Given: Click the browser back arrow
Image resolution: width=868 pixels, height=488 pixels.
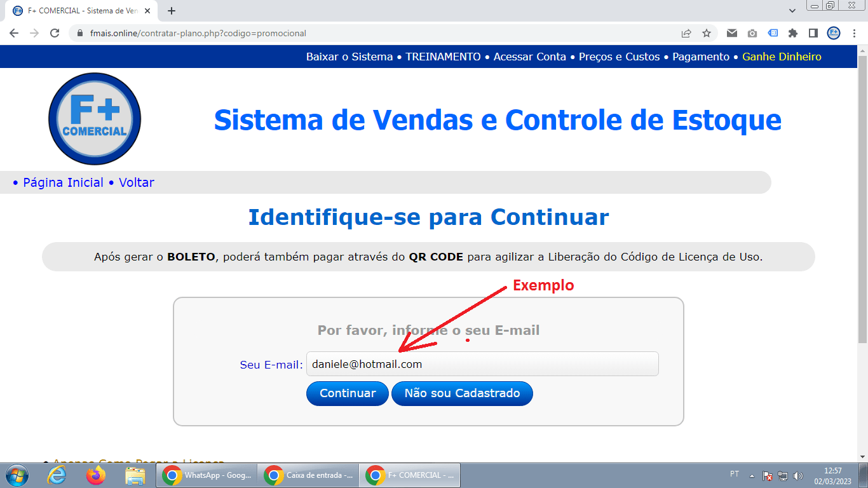Looking at the screenshot, I should tap(14, 33).
